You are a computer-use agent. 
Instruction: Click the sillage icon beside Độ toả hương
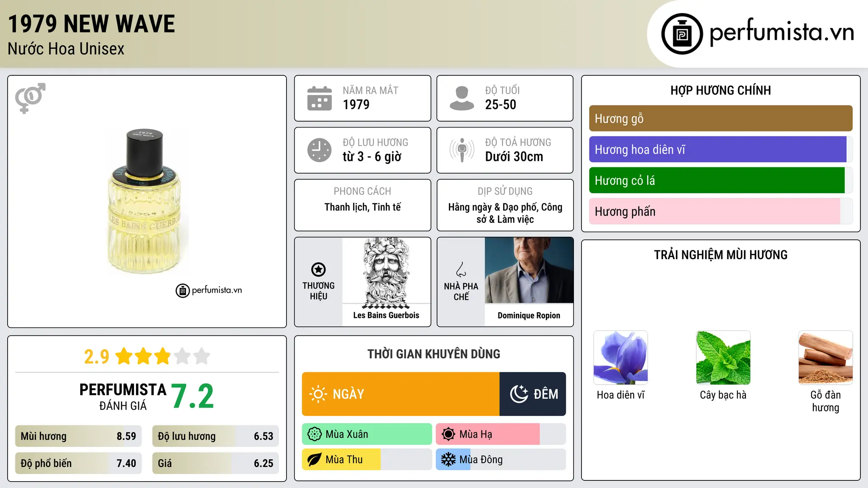tap(462, 150)
